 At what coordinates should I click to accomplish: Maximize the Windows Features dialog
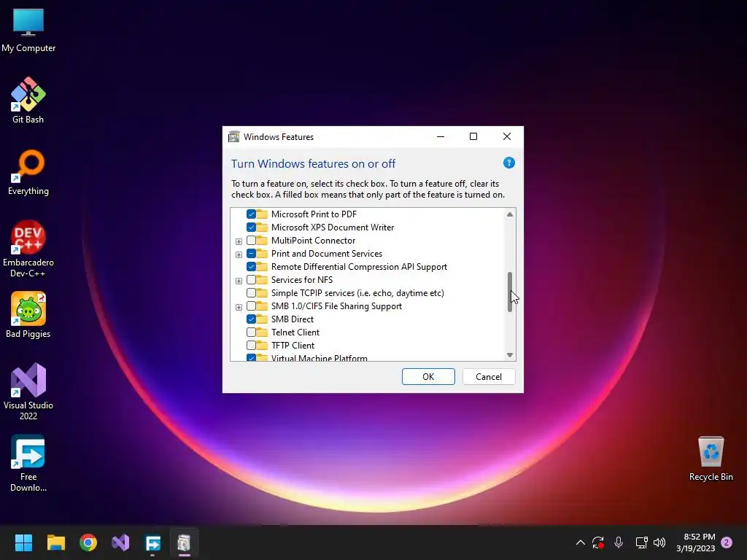[x=473, y=136]
